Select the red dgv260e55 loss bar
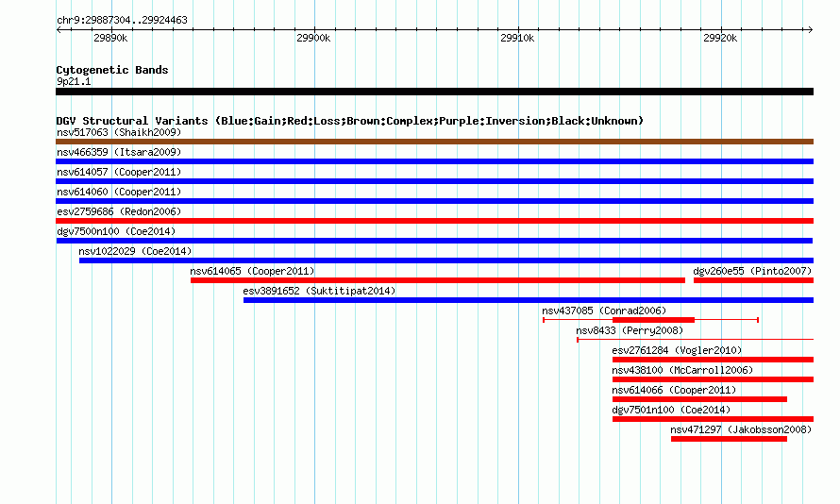The image size is (840, 504). click(754, 280)
